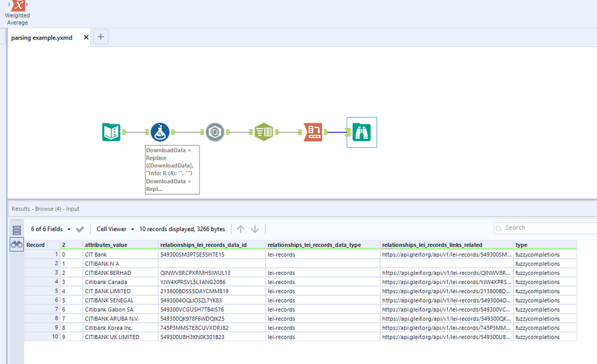This screenshot has height=364, width=597.
Task: Select the CITIBANK UK LIMITED cell
Action: pyautogui.click(x=120, y=337)
